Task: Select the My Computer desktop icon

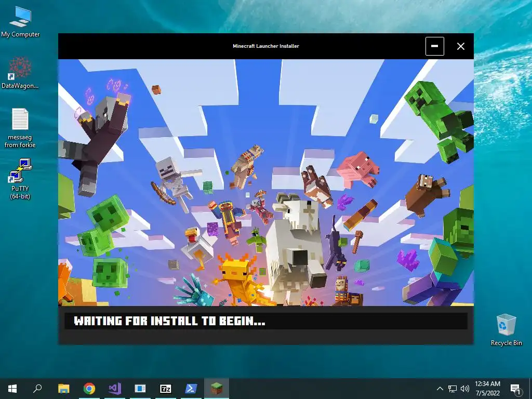Action: click(20, 22)
